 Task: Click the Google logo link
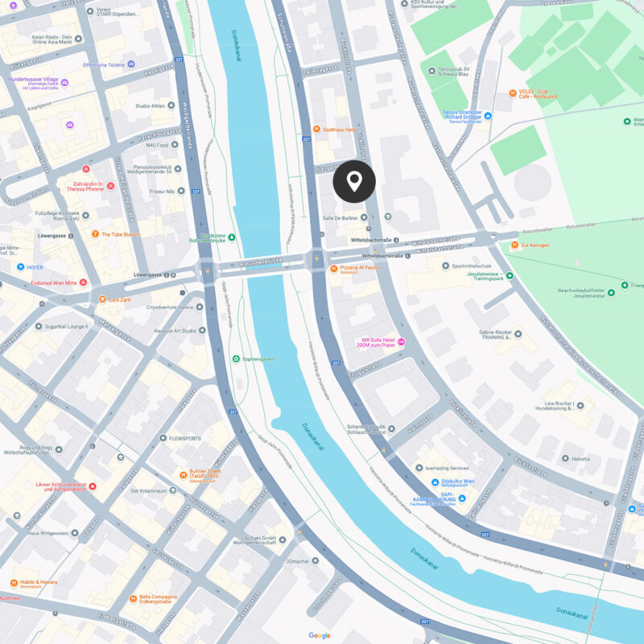coord(320,635)
